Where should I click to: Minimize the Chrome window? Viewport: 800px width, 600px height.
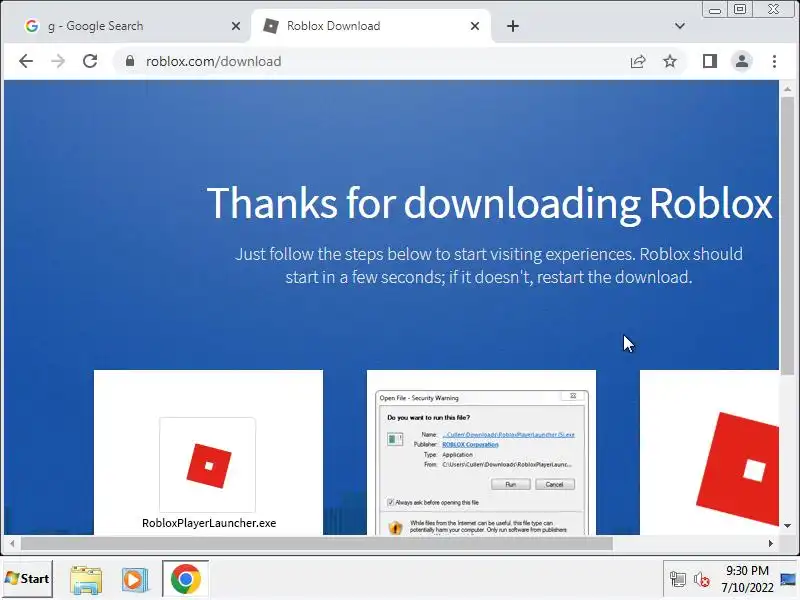point(715,10)
